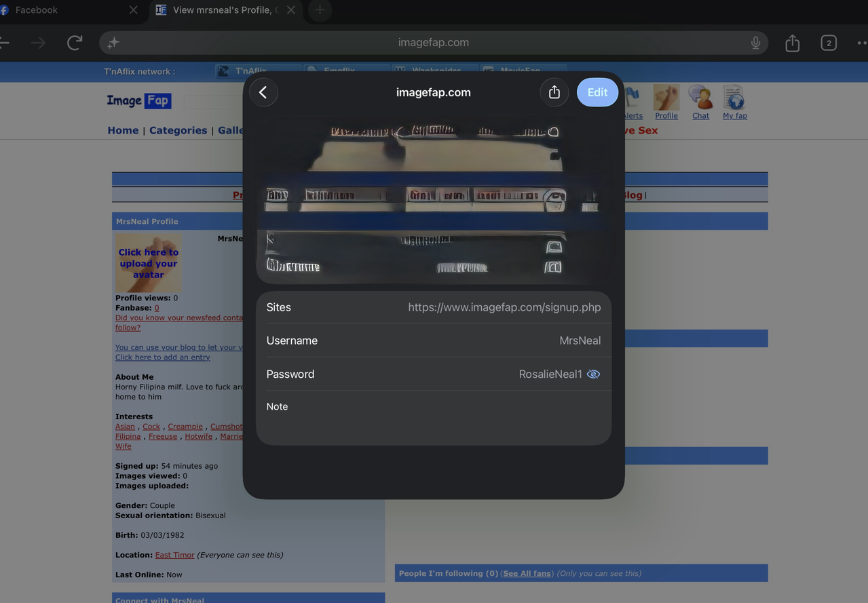Click the See All fans link

[x=527, y=573]
